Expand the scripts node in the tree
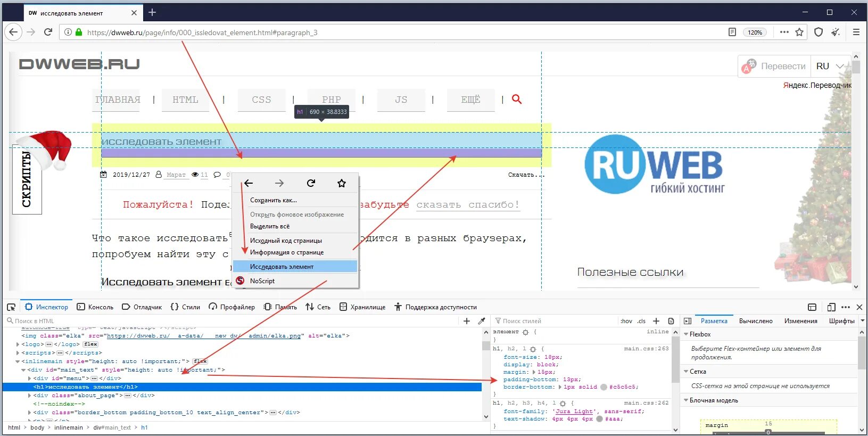This screenshot has width=868, height=436. (19, 353)
